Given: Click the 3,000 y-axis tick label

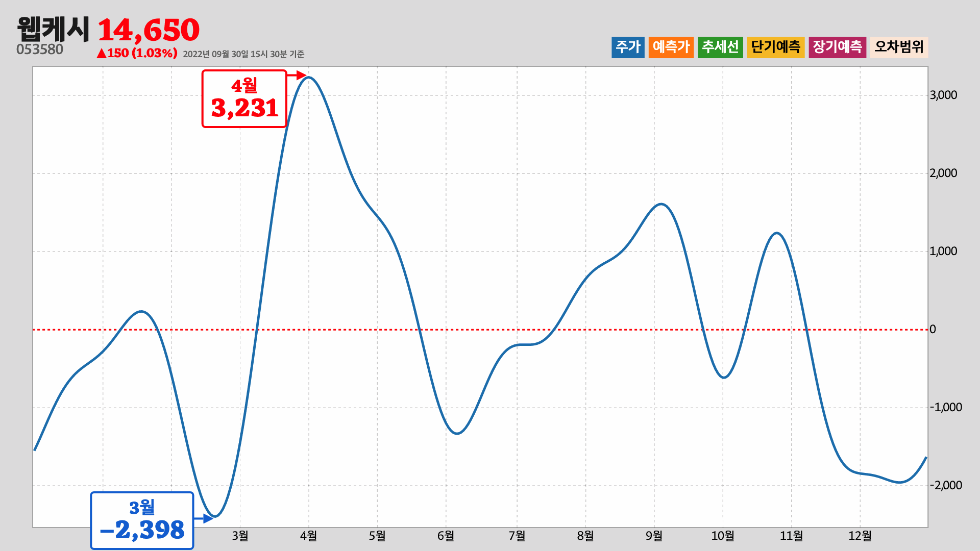Looking at the screenshot, I should [x=943, y=95].
